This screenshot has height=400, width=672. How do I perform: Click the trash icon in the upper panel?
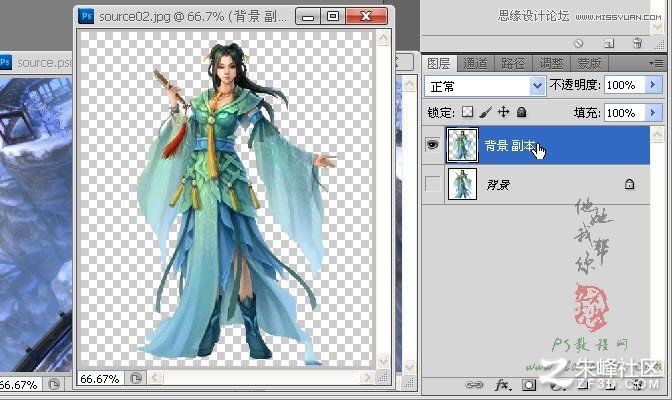pyautogui.click(x=637, y=43)
